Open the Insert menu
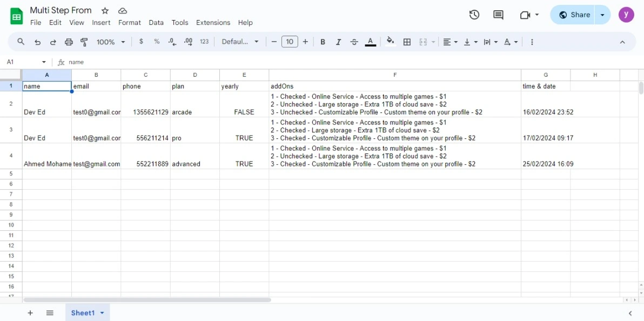The image size is (644, 321). (101, 23)
